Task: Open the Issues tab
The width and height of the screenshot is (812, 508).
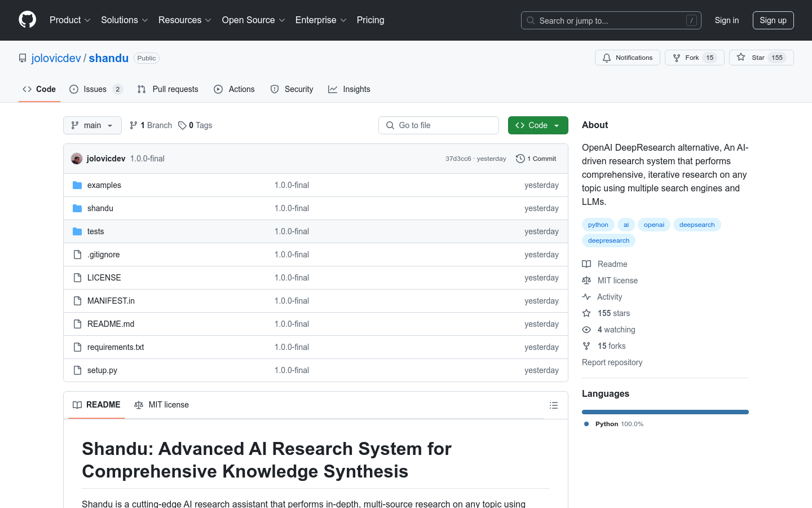Action: pos(96,89)
